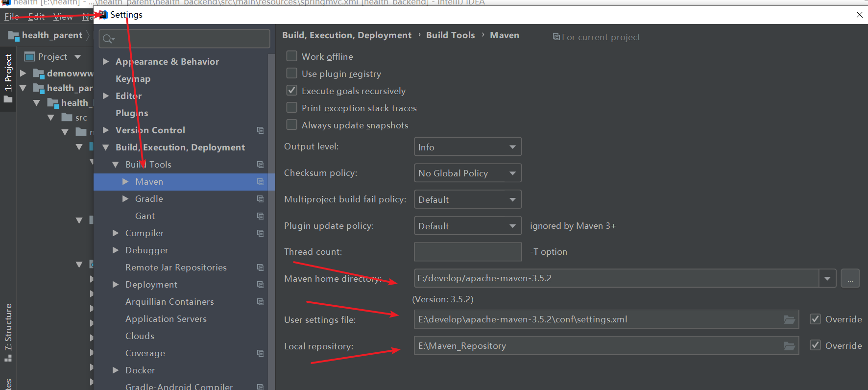The image size is (868, 390).
Task: Expand demowww module in project tree
Action: point(23,73)
